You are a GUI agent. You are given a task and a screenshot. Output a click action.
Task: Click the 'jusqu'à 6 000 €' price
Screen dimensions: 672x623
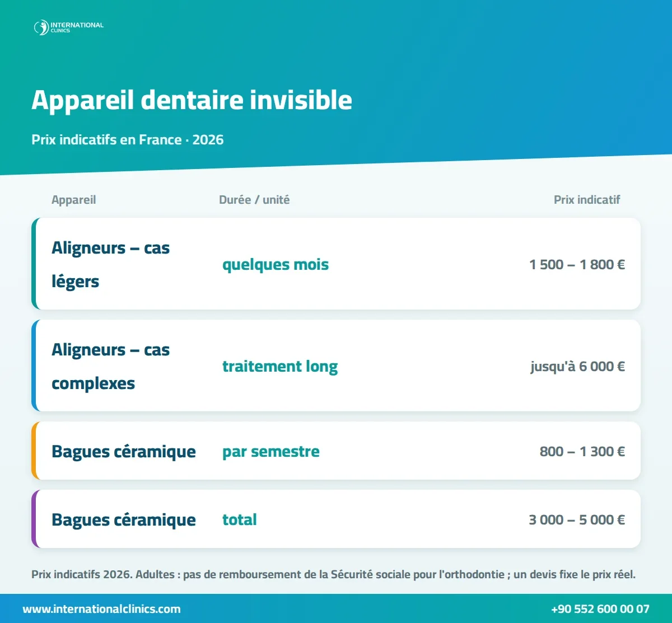pos(578,366)
